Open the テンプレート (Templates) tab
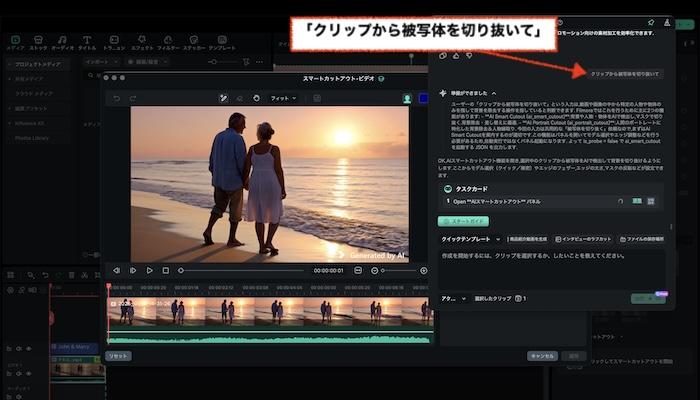The image size is (700, 400). 222,43
